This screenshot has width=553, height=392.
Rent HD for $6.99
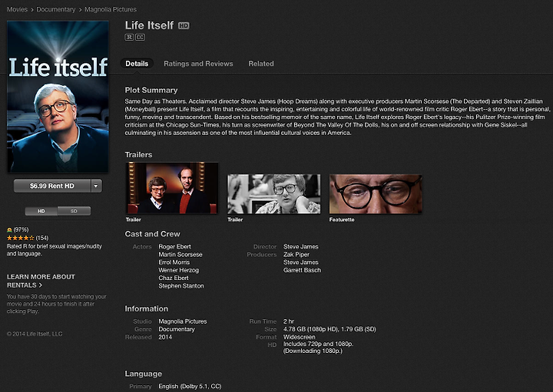click(x=52, y=186)
